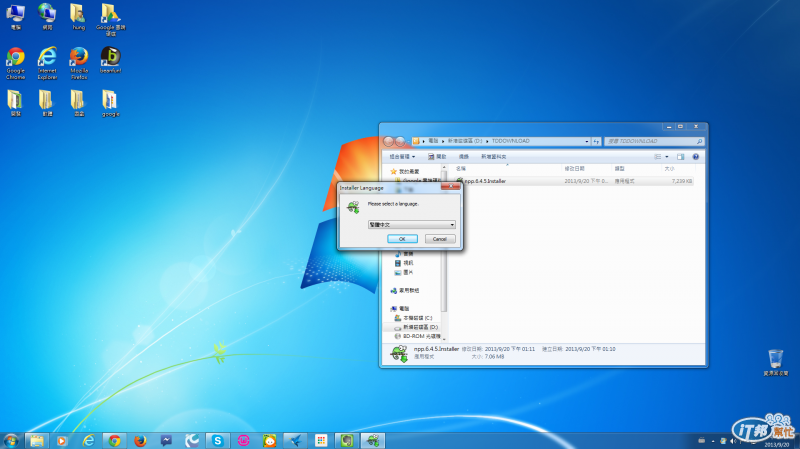Click the Explorer forward navigation button
800x449 pixels.
click(x=400, y=141)
